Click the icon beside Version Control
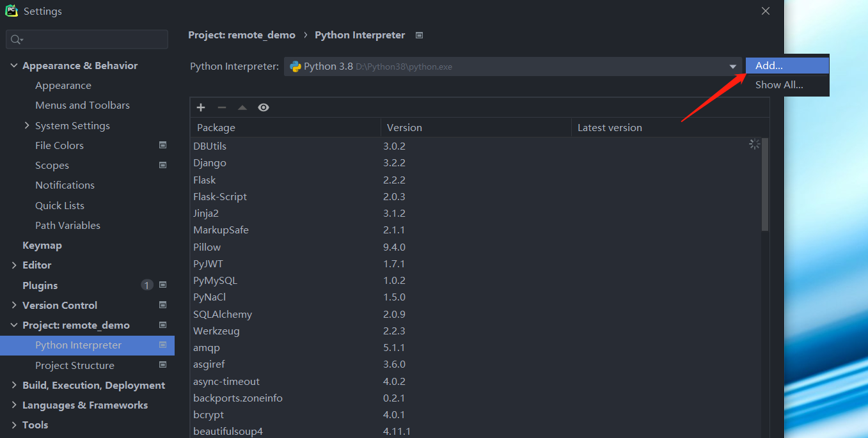The height and width of the screenshot is (438, 868). [x=162, y=305]
